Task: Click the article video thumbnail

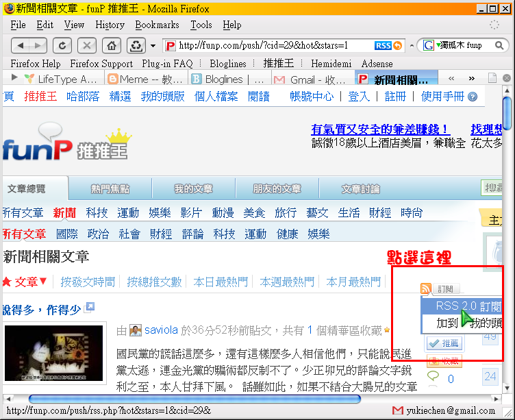Action: pyautogui.click(x=53, y=353)
